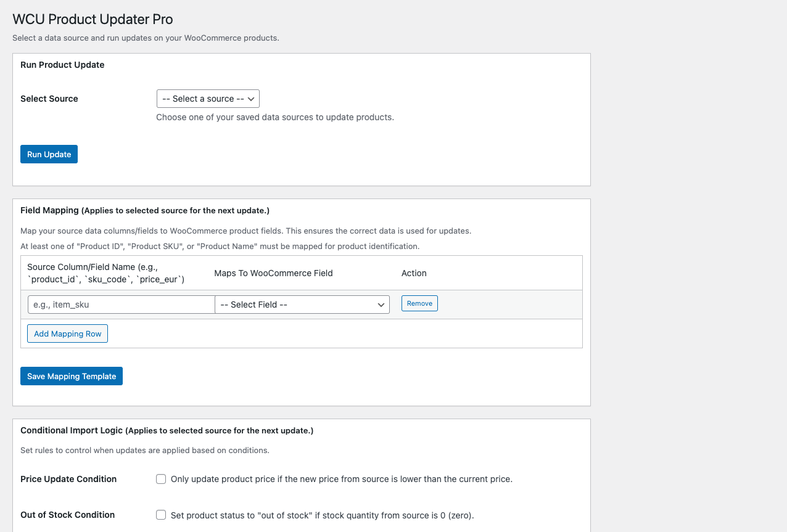
Task: Click the 'Select a data source and run updates' subtitle
Action: tap(146, 38)
